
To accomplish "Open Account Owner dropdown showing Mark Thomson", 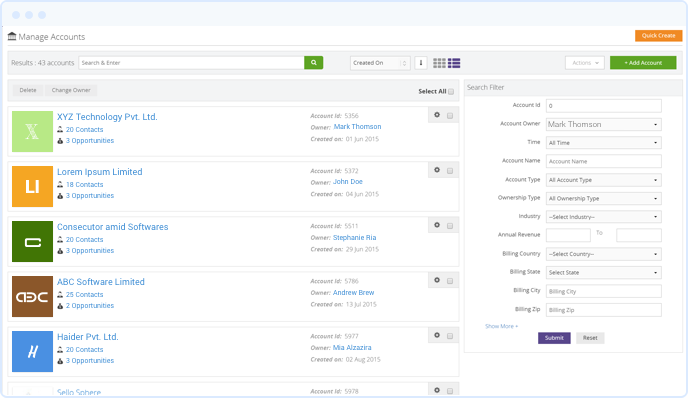I will tap(603, 124).
